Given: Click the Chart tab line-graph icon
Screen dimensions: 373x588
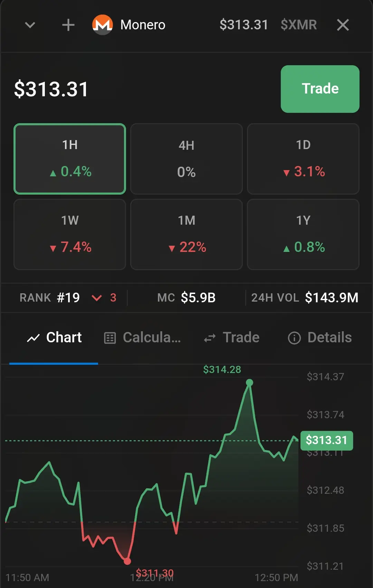Looking at the screenshot, I should (x=33, y=338).
